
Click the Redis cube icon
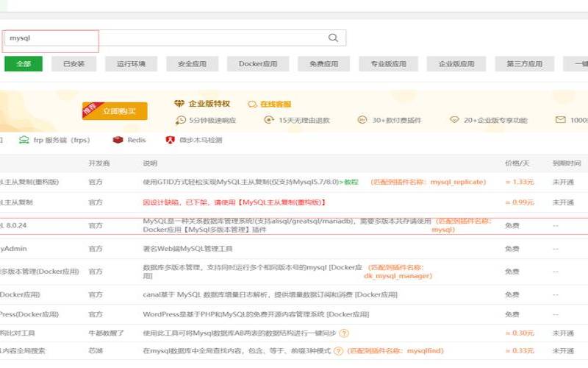pos(118,140)
